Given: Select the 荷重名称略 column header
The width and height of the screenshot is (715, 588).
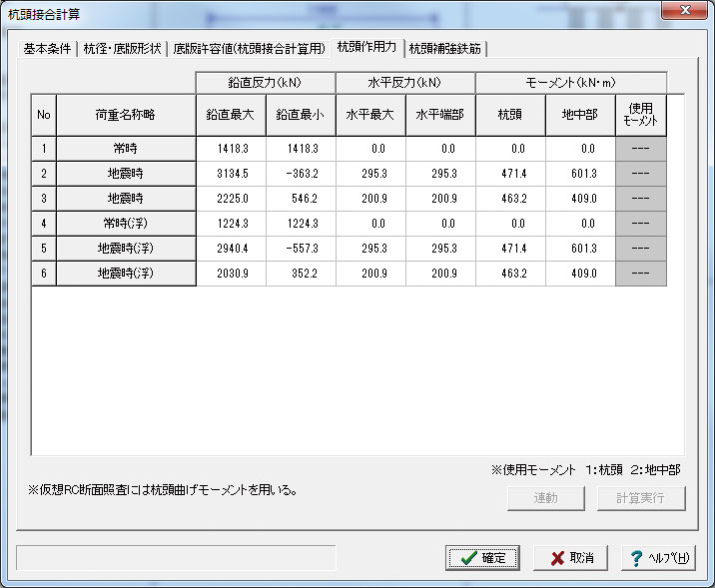Looking at the screenshot, I should coord(126,115).
